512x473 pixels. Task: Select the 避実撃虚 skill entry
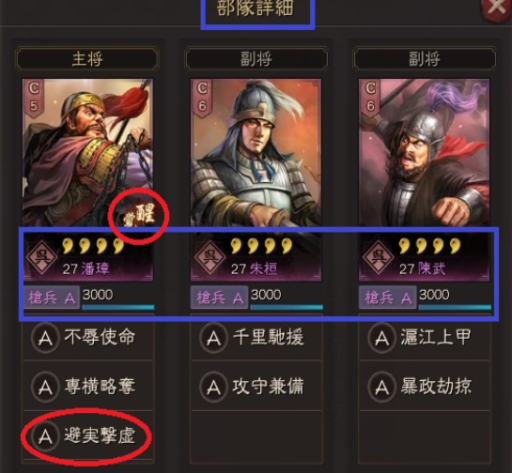(88, 435)
